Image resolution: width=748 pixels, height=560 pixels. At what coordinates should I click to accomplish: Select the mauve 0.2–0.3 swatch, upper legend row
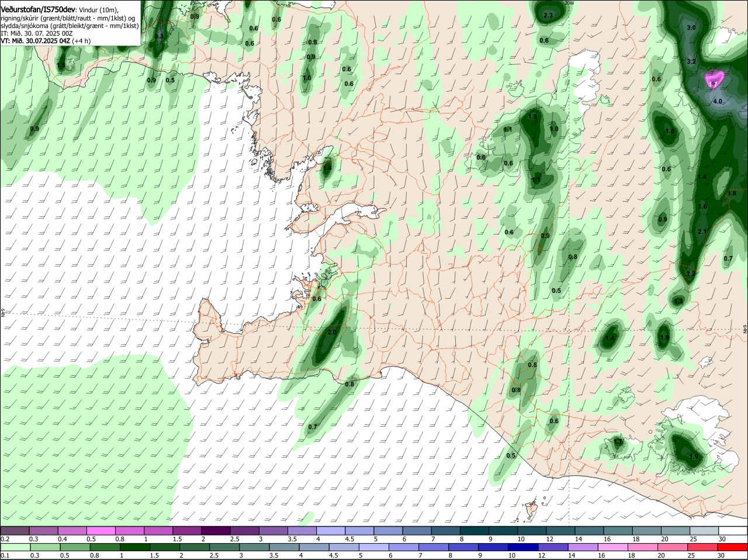(15, 531)
